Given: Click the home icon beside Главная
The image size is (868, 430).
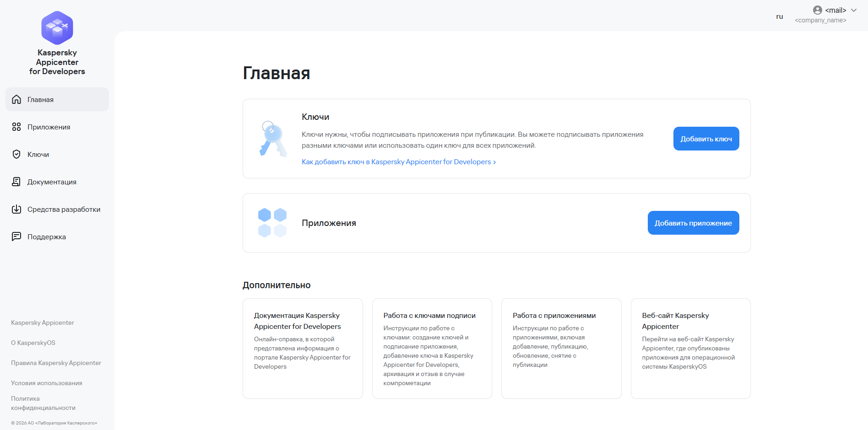Looking at the screenshot, I should 16,99.
